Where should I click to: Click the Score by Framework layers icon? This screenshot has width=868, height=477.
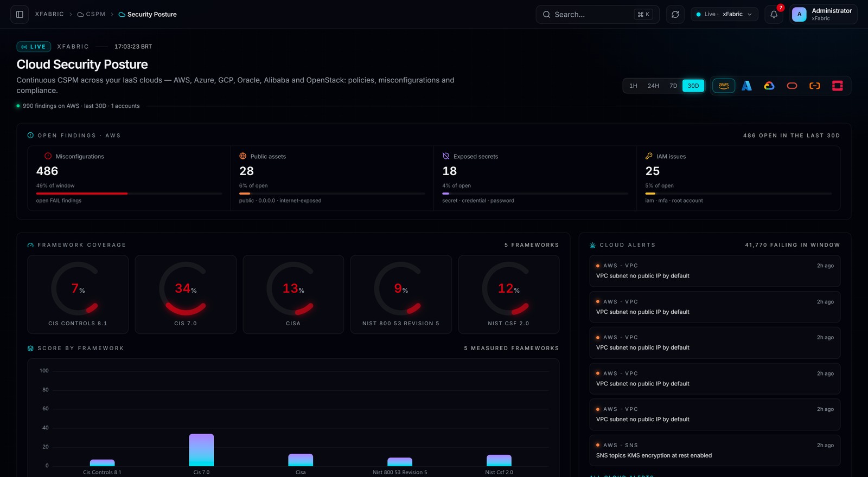(30, 348)
